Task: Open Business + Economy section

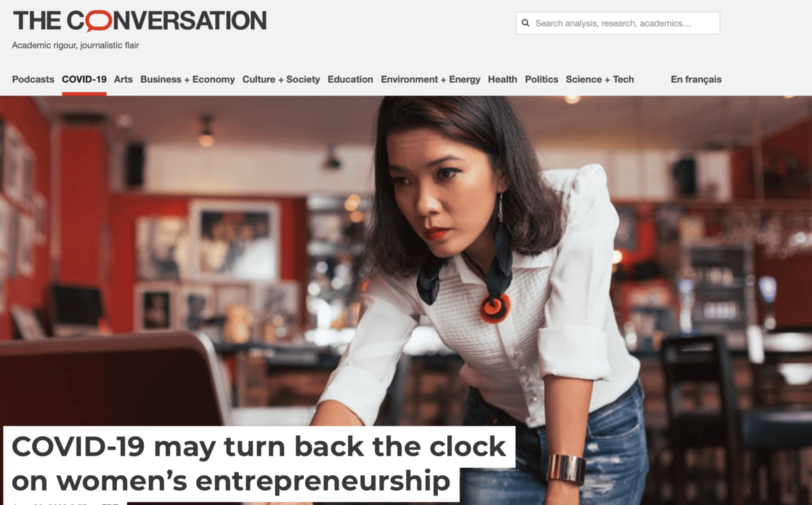Action: point(187,79)
